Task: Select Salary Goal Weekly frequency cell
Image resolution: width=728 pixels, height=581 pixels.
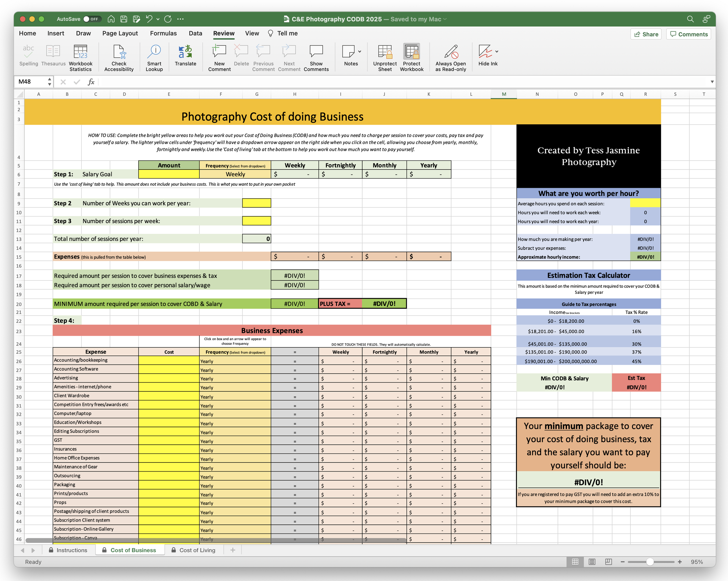Action: coord(235,174)
